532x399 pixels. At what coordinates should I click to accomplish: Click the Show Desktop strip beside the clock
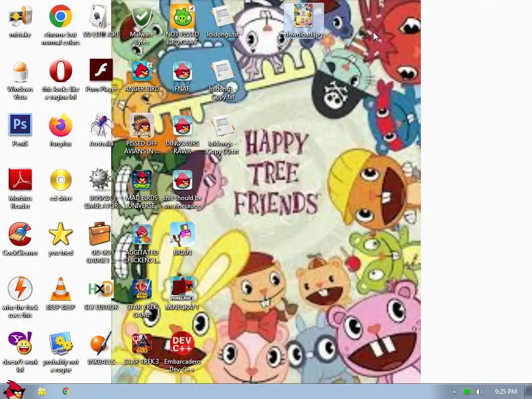(528, 392)
